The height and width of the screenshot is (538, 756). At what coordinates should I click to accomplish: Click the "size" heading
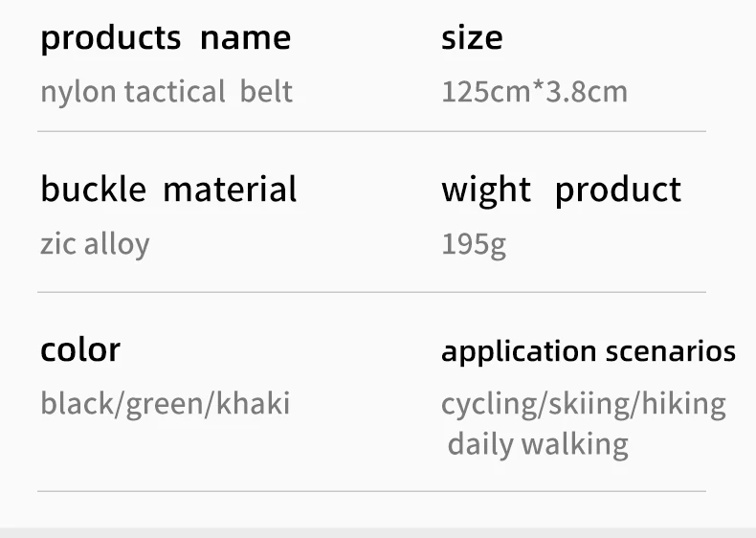click(x=472, y=38)
